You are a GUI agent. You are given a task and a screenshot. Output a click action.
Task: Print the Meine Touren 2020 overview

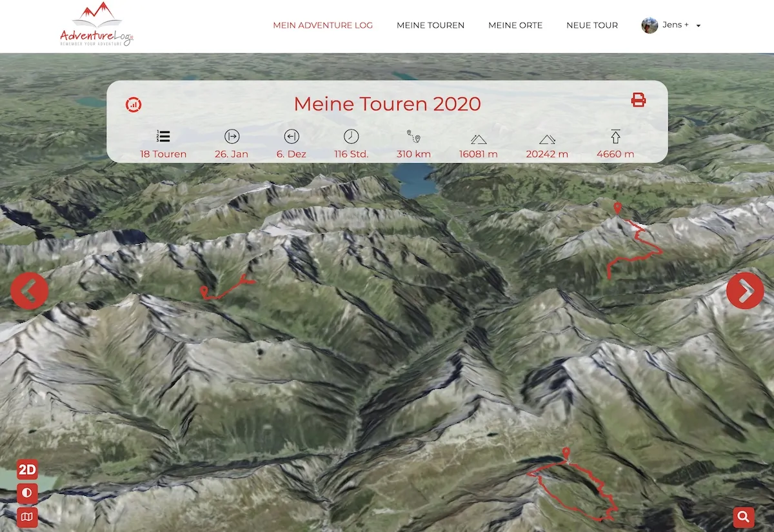[x=639, y=100]
